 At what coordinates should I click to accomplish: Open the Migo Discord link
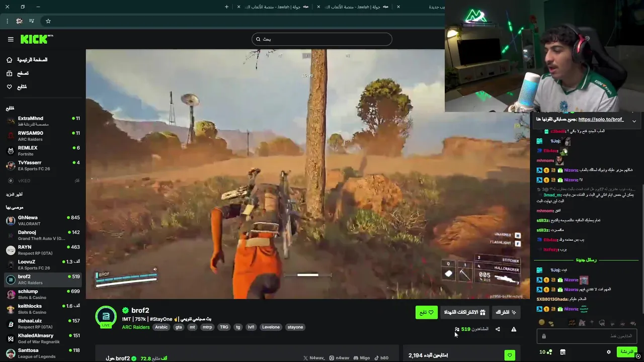(x=362, y=358)
